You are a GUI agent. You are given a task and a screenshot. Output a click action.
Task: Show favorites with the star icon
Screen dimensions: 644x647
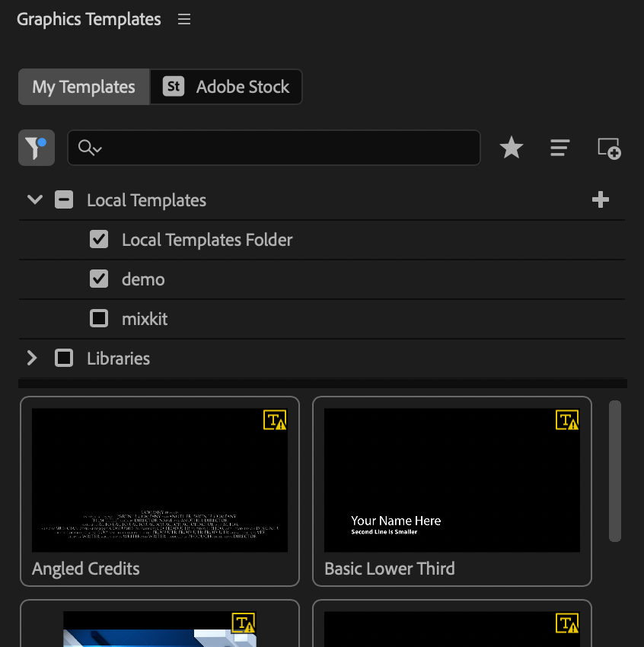[511, 148]
